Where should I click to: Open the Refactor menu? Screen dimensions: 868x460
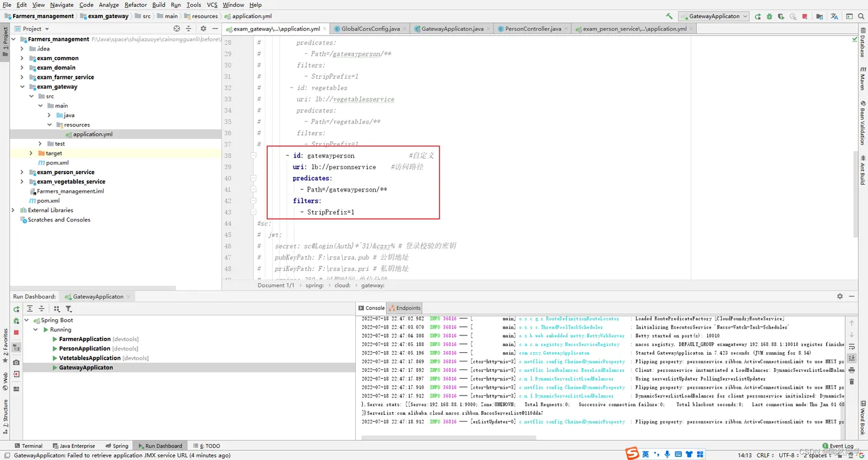pos(136,5)
